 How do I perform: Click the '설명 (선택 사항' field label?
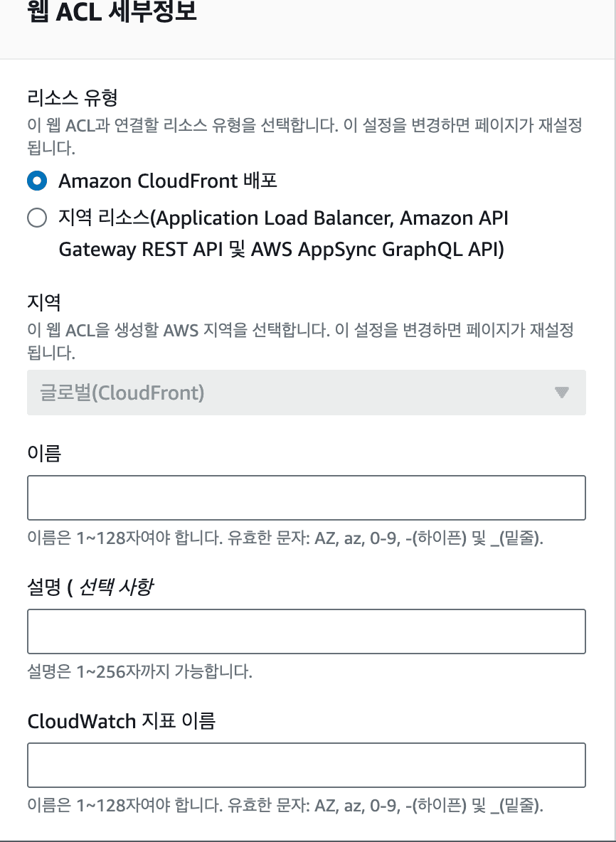(90, 587)
